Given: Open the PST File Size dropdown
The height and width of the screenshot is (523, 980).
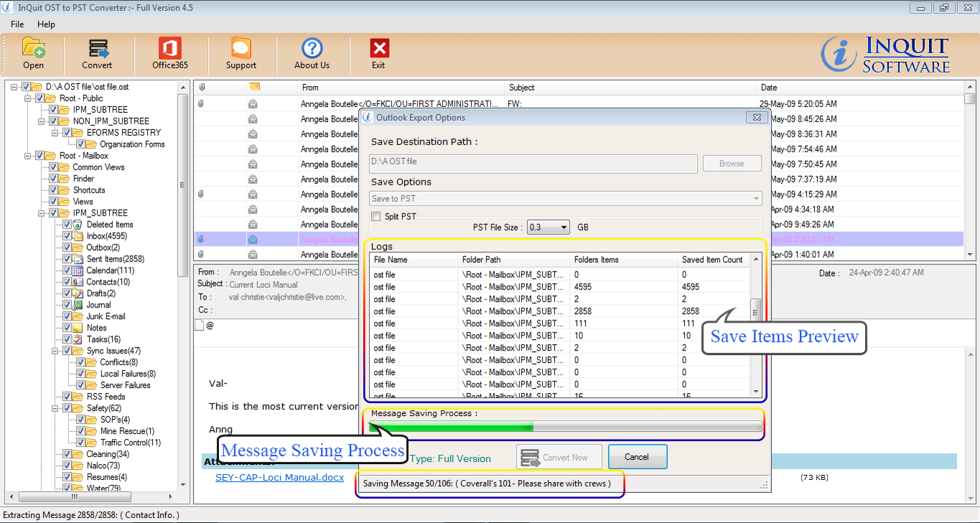Looking at the screenshot, I should pyautogui.click(x=549, y=227).
